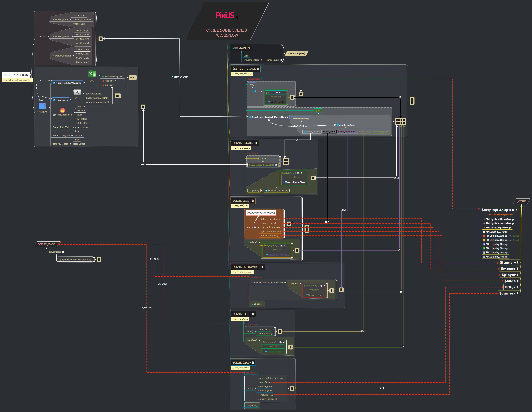Click the four-square grid icon beside start()
The image size is (532, 412).
[x=286, y=161]
